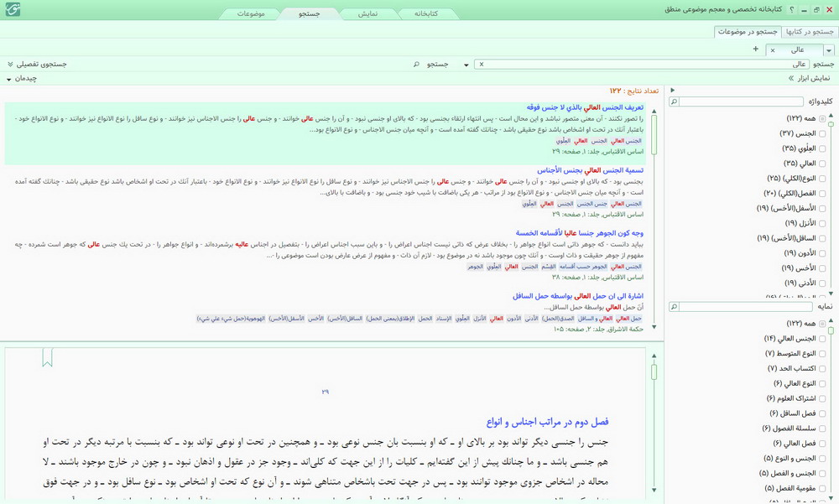This screenshot has height=504, width=839.
Task: Click the فصل دوم در مراتب اجناس و انواع heading
Action: click(x=547, y=422)
